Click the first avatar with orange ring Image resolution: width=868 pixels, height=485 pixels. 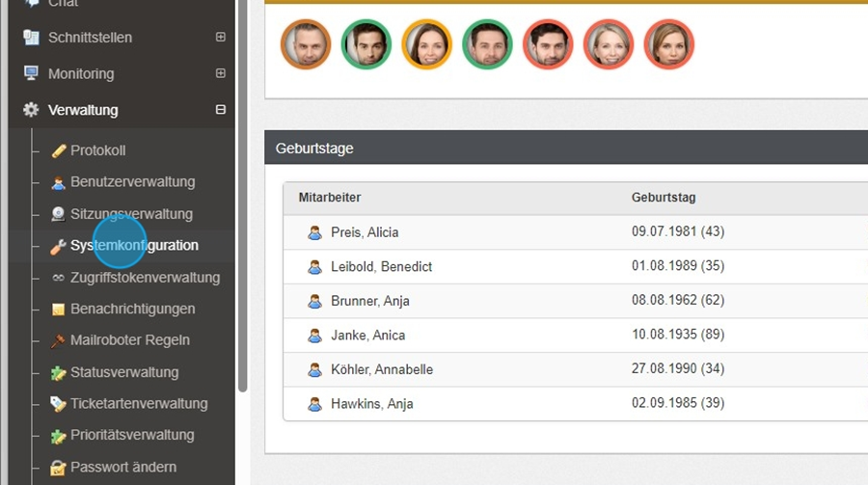click(x=306, y=44)
